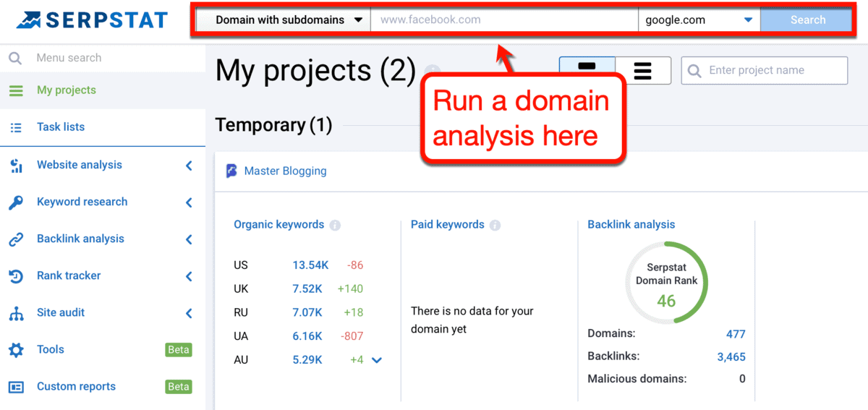The image size is (868, 410).
Task: Expand more countries under Organic keywords
Action: (377, 360)
